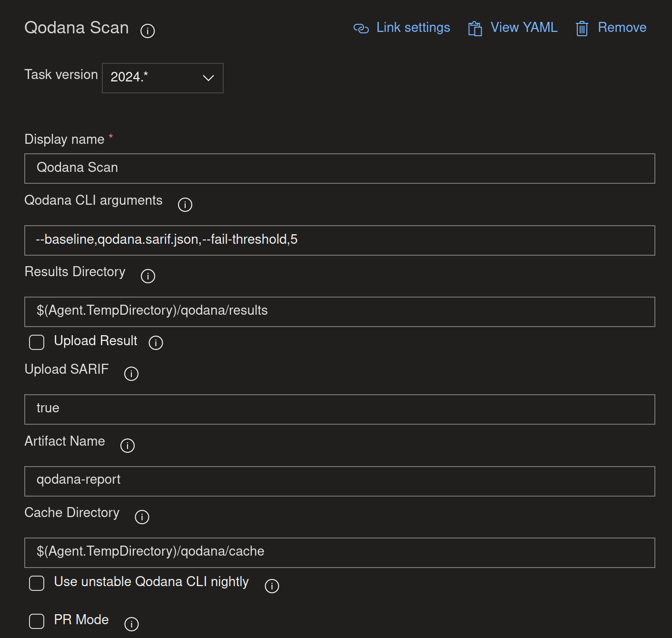
Task: View info about the Qodana Scan task
Action: pyautogui.click(x=148, y=31)
